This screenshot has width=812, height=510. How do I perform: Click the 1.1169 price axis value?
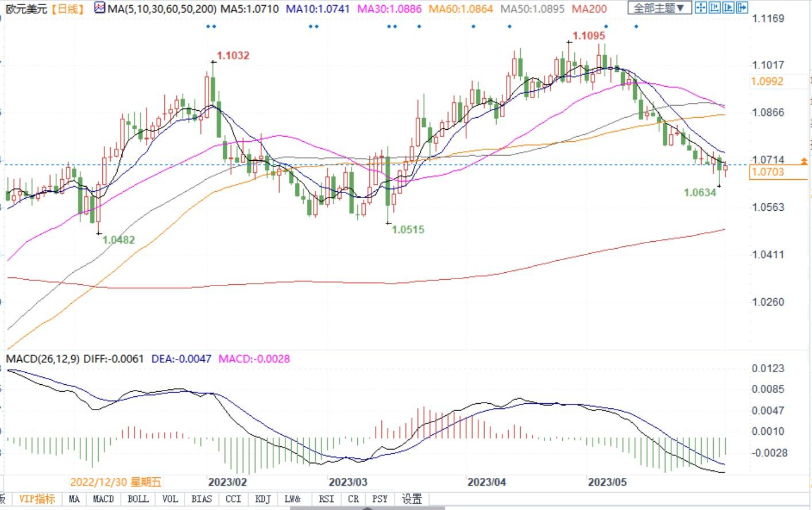768,18
